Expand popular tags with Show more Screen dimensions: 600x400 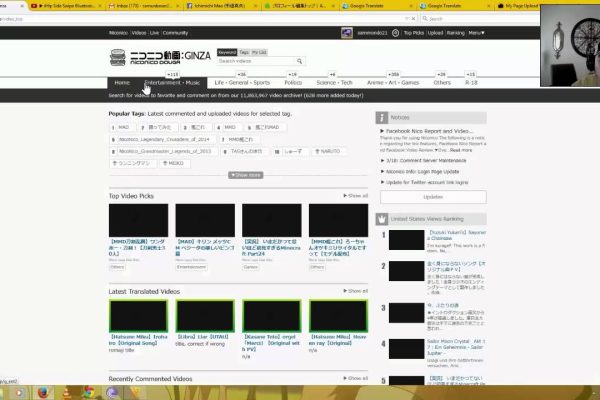point(246,175)
